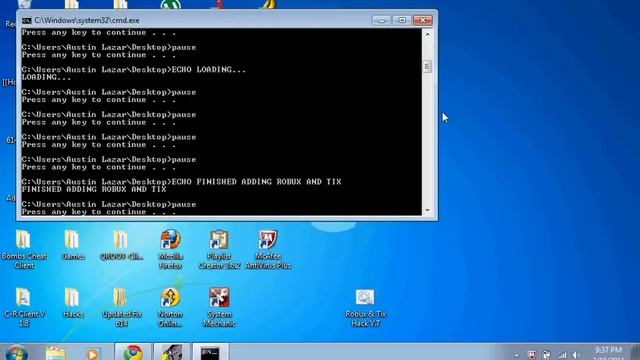Select the QROOT Cli... folder icon
640x360 pixels.
click(x=121, y=245)
